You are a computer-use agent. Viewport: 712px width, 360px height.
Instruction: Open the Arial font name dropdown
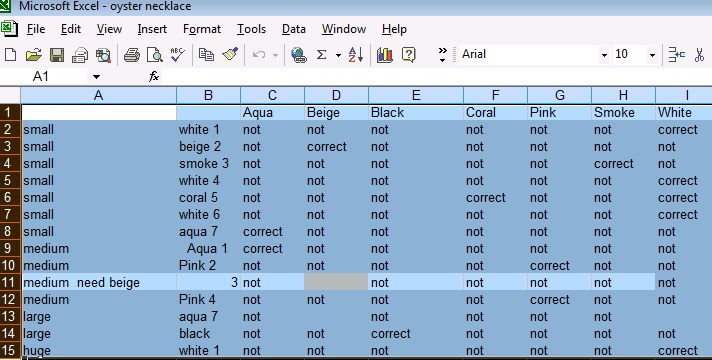(604, 55)
